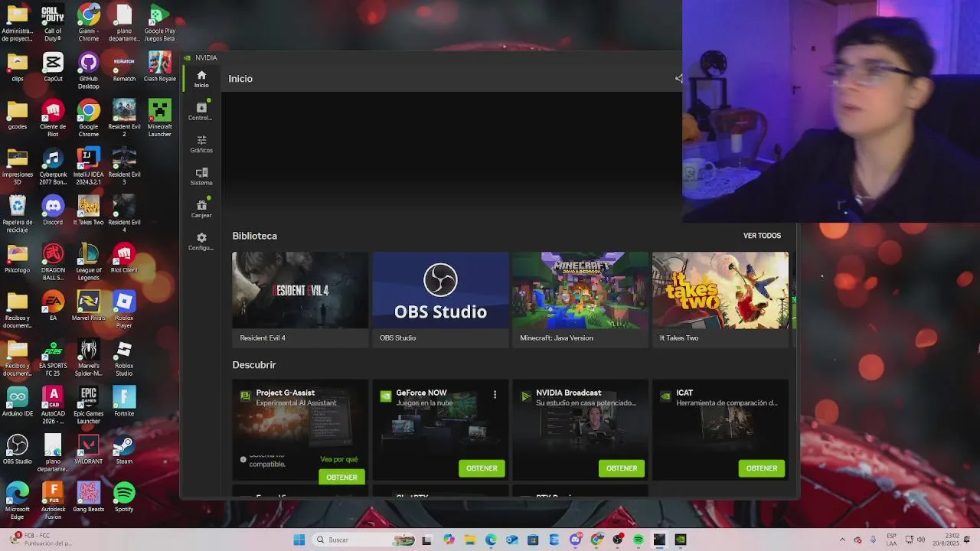Open OBS Studio library card

pos(440,299)
